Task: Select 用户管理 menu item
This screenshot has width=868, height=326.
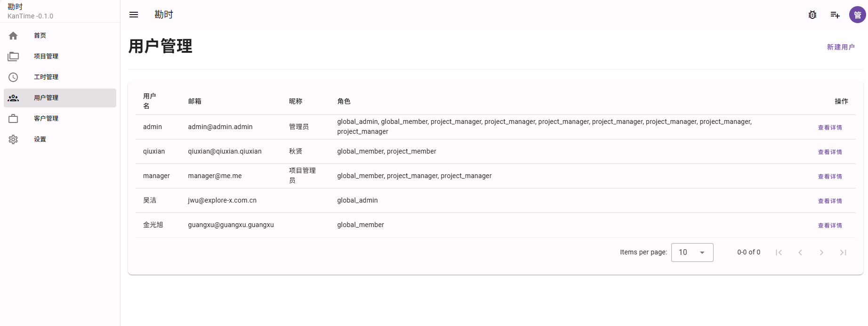Action: click(x=60, y=98)
